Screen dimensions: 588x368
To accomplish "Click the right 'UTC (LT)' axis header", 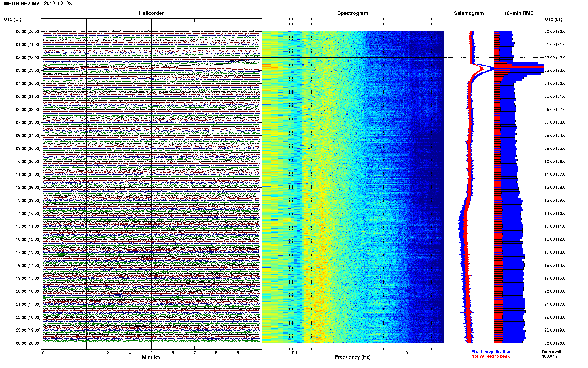I will click(x=553, y=19).
